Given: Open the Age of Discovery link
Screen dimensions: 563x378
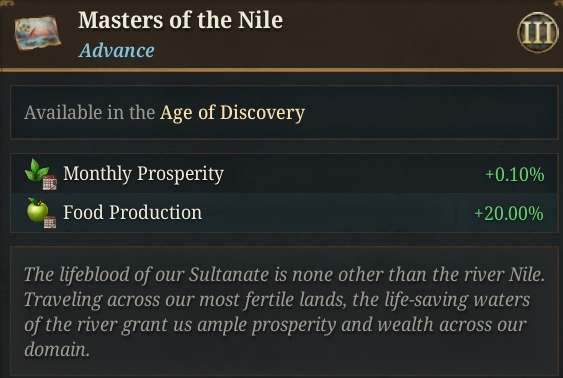Looking at the screenshot, I should pyautogui.click(x=232, y=113).
